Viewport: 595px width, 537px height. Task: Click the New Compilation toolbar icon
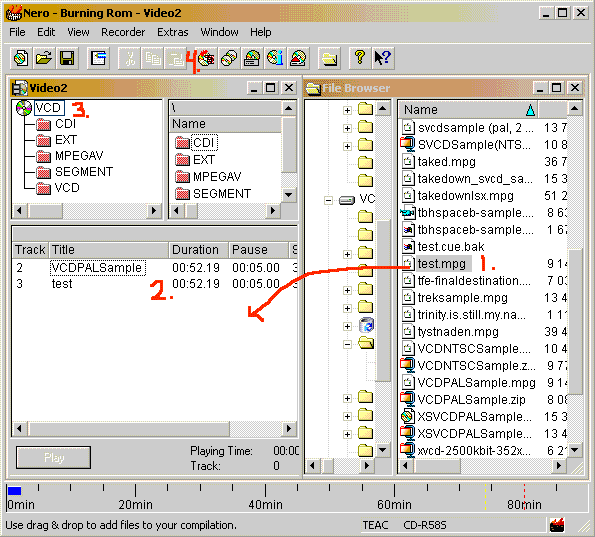pos(21,58)
